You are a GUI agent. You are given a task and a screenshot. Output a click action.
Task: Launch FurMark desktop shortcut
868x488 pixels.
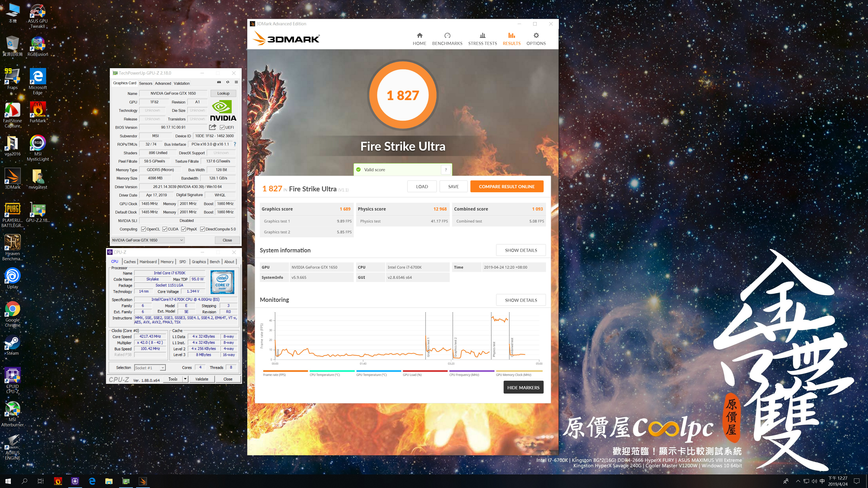(x=37, y=113)
